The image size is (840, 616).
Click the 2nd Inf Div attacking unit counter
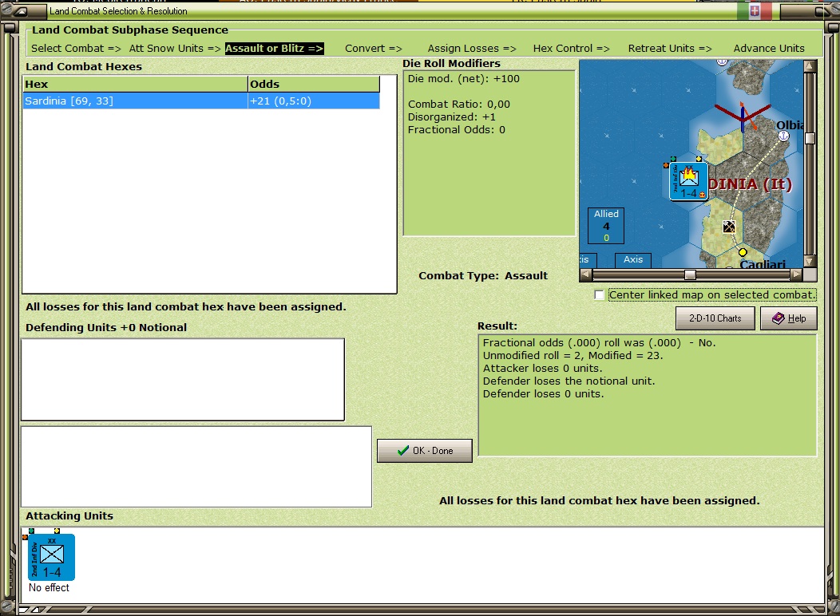pyautogui.click(x=51, y=557)
